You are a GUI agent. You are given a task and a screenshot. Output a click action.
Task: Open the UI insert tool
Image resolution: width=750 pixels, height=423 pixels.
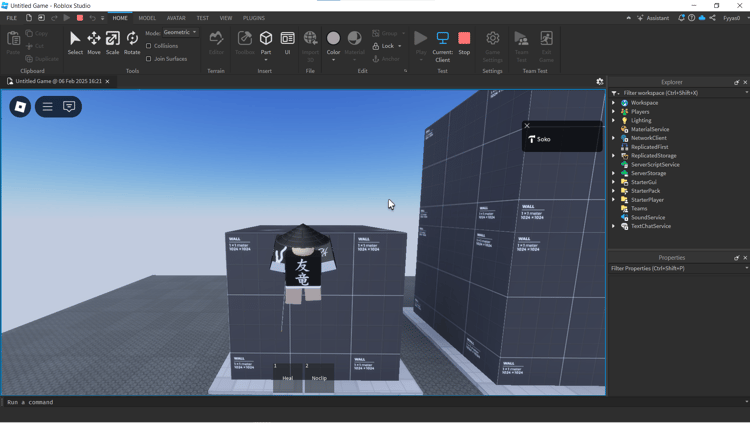pos(287,43)
